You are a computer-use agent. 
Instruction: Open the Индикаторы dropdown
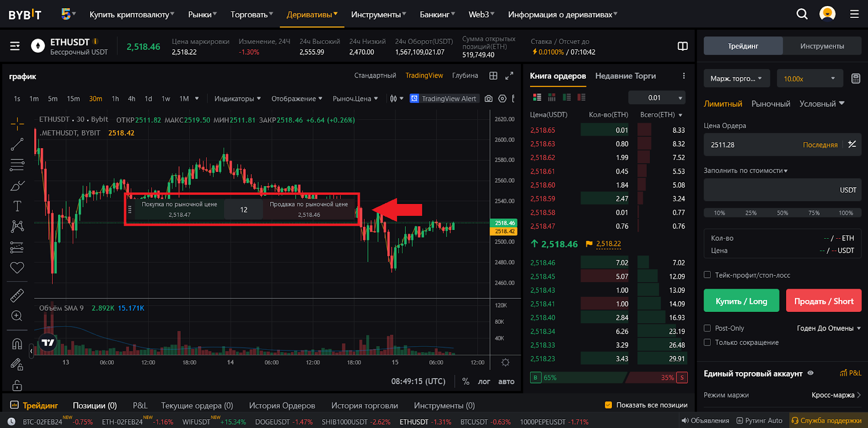pos(238,99)
